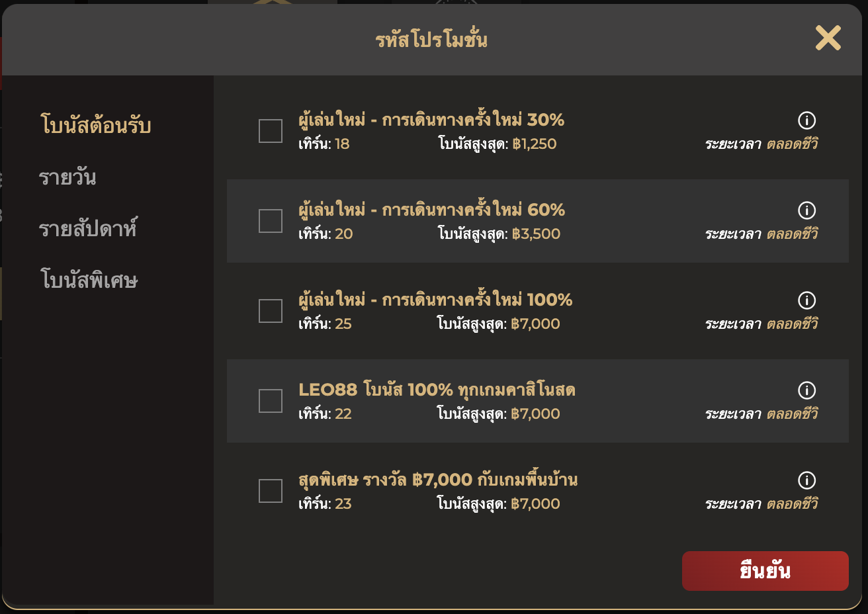The height and width of the screenshot is (614, 868).
Task: Enable the LEO88 100% bonus checkbox
Action: (271, 401)
